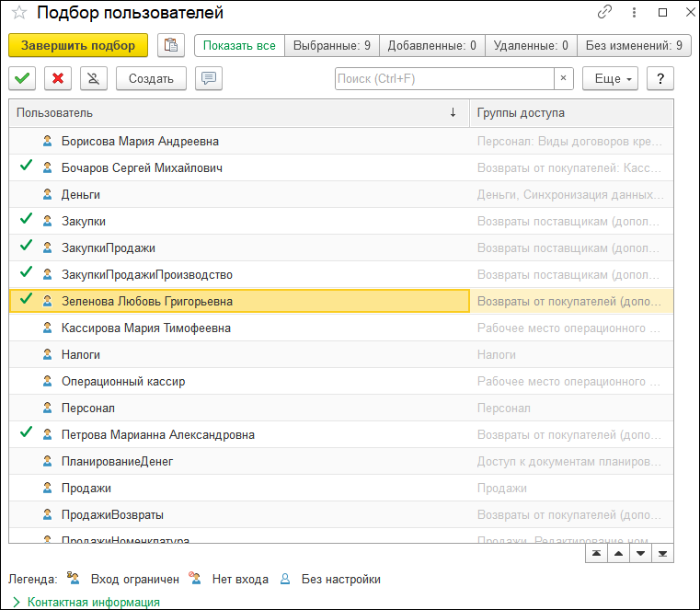
Task: Click the Группы доступа column header
Action: tap(571, 112)
